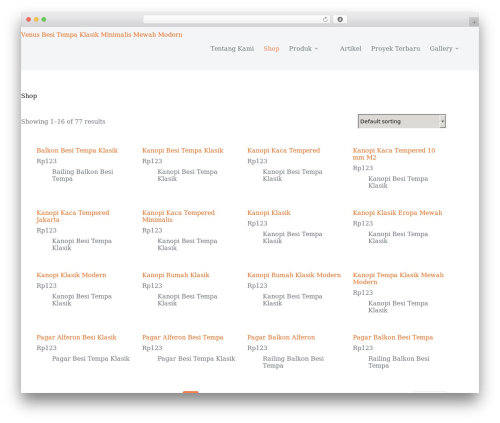500x423 pixels.
Task: Click the round extension icon beside address bar
Action: click(340, 20)
